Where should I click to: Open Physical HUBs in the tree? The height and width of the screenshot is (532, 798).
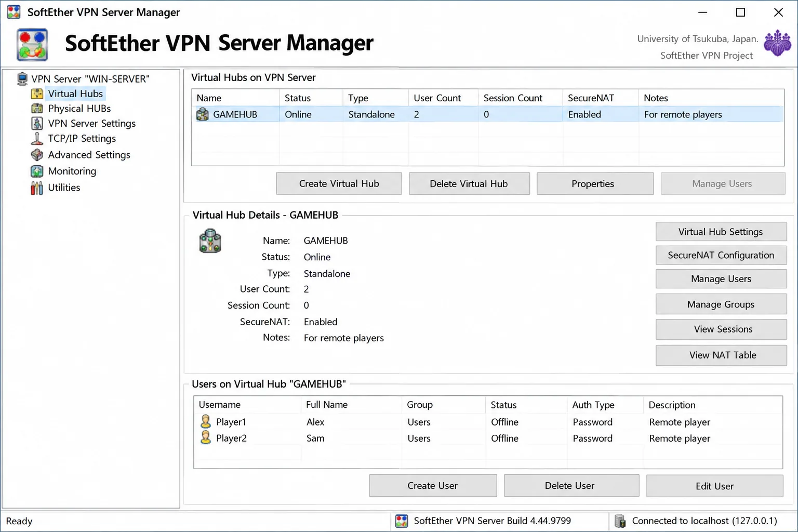pos(79,109)
